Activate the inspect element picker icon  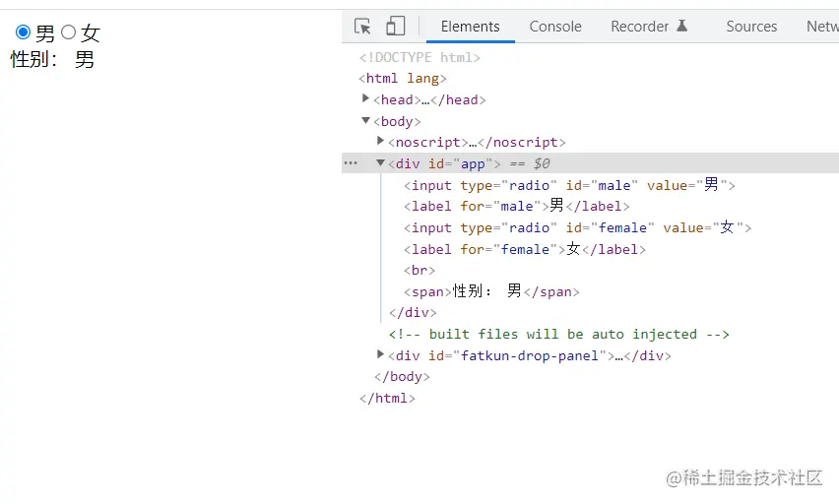pyautogui.click(x=362, y=27)
